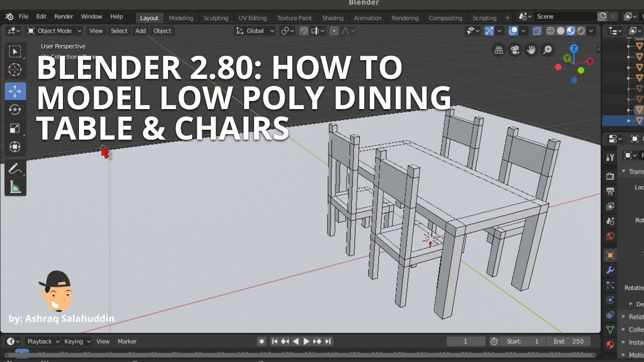Activate the Rotate tool
The height and width of the screenshot is (362, 644).
(x=15, y=110)
